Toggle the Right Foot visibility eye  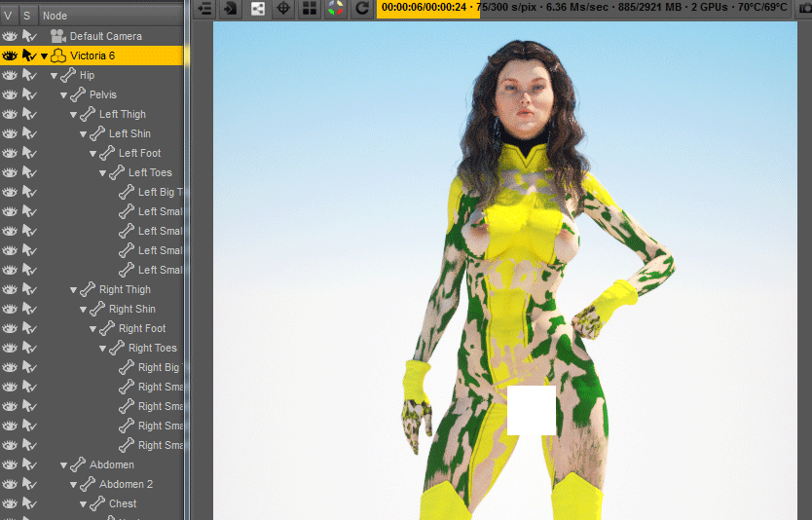[x=10, y=328]
